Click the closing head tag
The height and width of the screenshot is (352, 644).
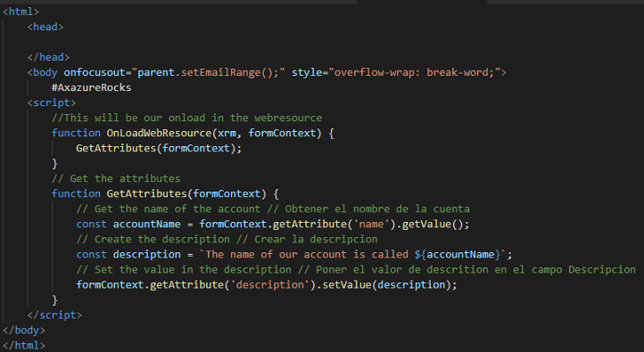(48, 57)
